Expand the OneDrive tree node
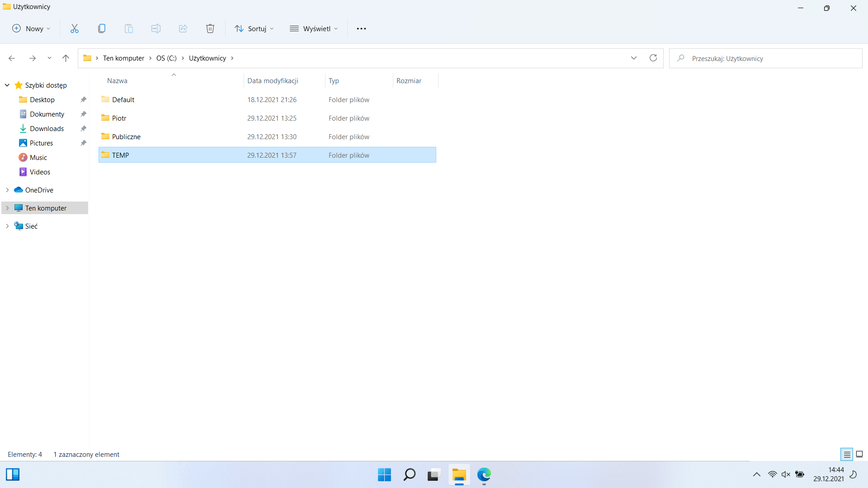 [x=7, y=190]
